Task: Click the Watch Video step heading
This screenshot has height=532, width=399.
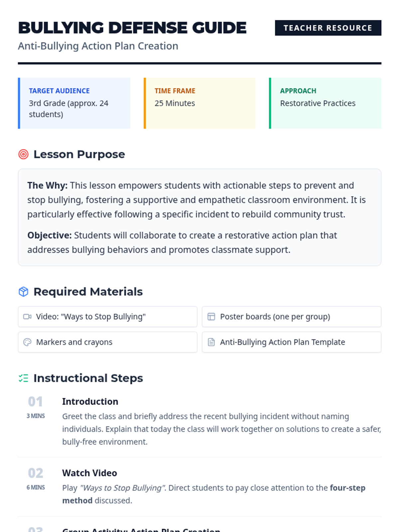Action: [x=89, y=473]
